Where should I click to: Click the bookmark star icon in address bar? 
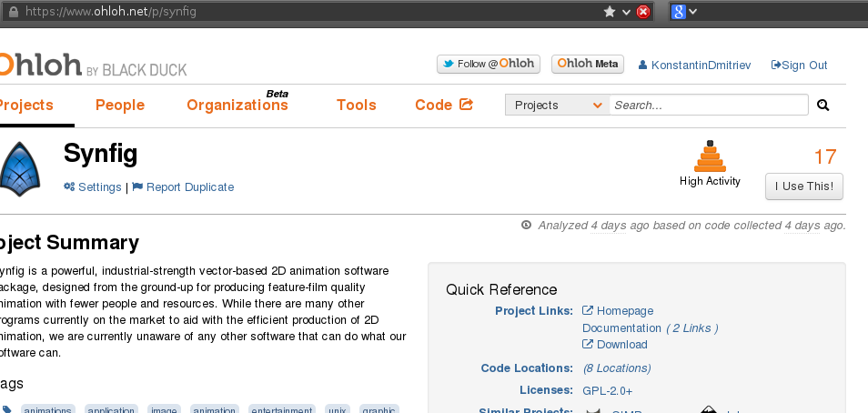click(609, 11)
